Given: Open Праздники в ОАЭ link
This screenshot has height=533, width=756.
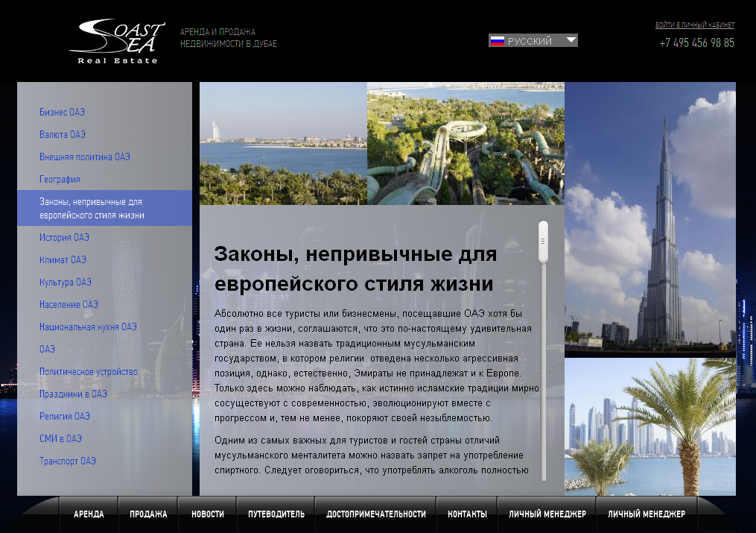Looking at the screenshot, I should pos(73,394).
